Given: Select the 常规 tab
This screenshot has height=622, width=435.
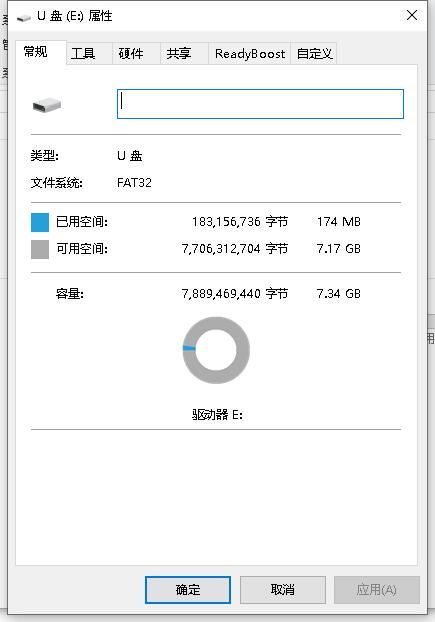Looking at the screenshot, I should [x=40, y=52].
